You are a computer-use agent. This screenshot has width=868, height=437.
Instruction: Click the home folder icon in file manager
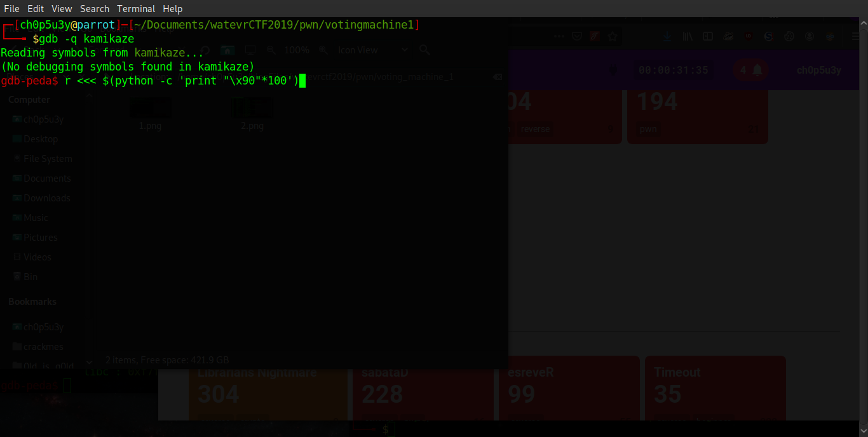[227, 50]
